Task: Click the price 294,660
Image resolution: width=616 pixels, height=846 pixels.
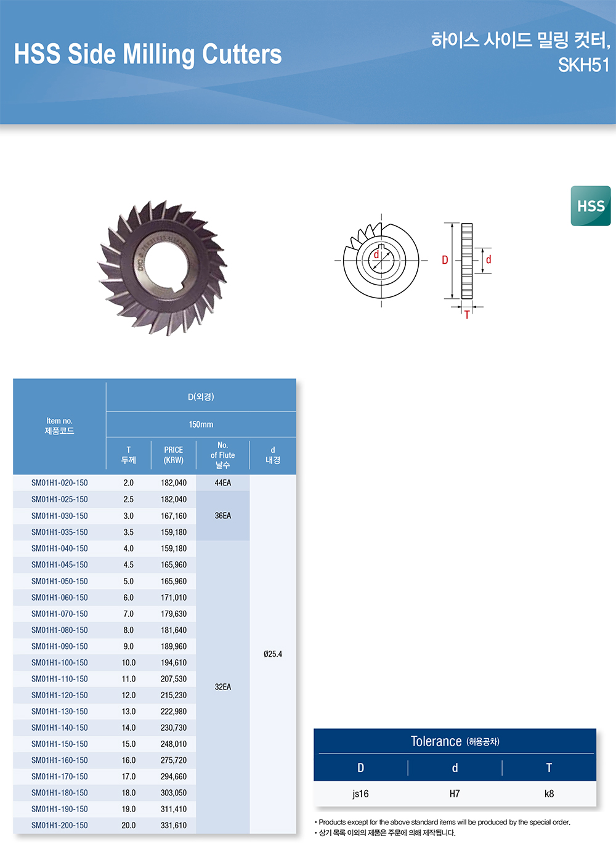Action: 174,777
